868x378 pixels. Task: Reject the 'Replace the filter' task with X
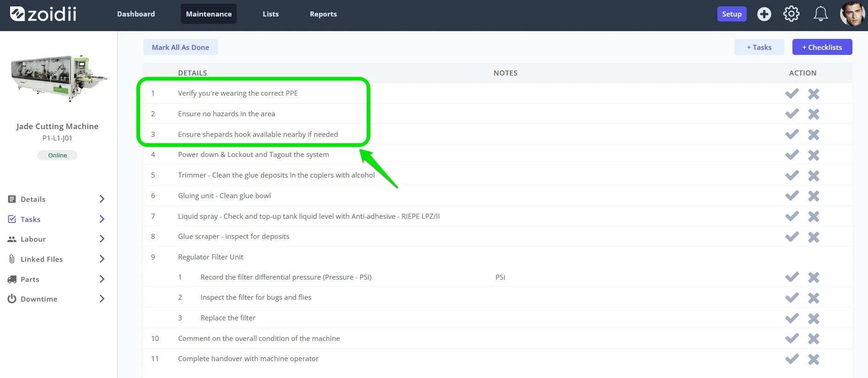(x=814, y=318)
